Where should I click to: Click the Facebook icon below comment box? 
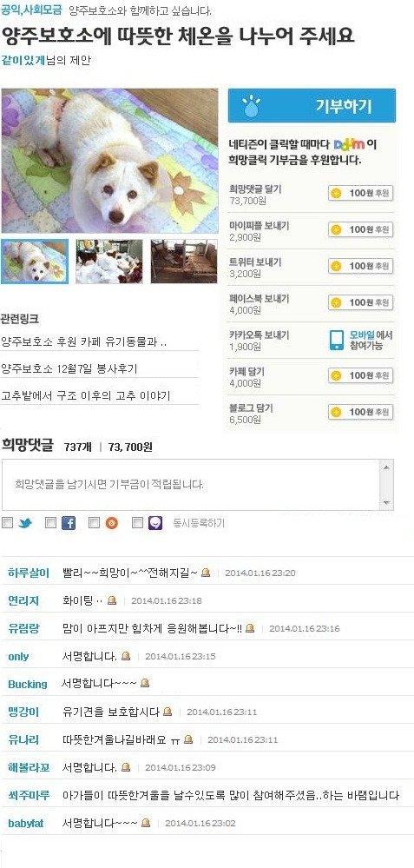(x=68, y=523)
